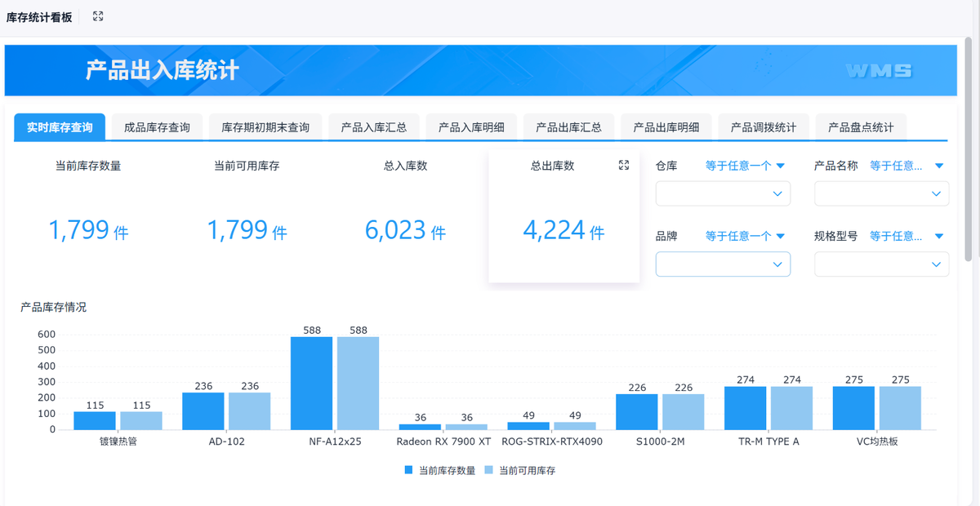Toggle 当前库存数量 legend series
Viewport: 980px width, 506px height.
(x=439, y=470)
